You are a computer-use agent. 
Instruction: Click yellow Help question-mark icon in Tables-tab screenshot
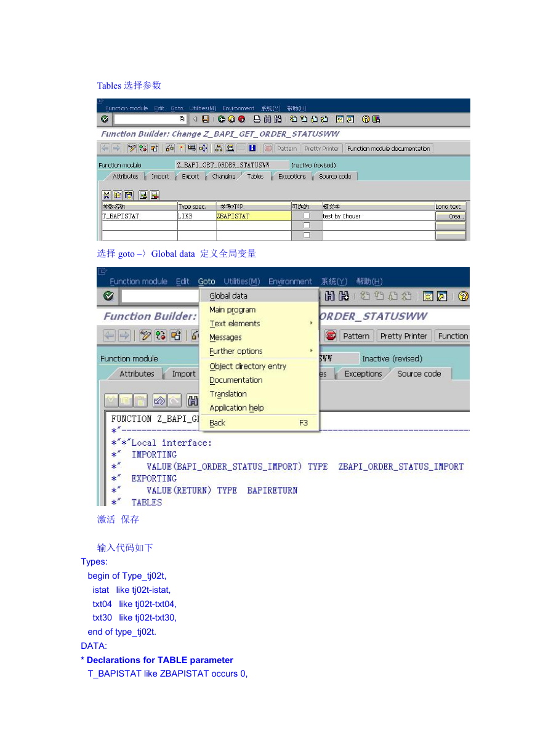[366, 119]
